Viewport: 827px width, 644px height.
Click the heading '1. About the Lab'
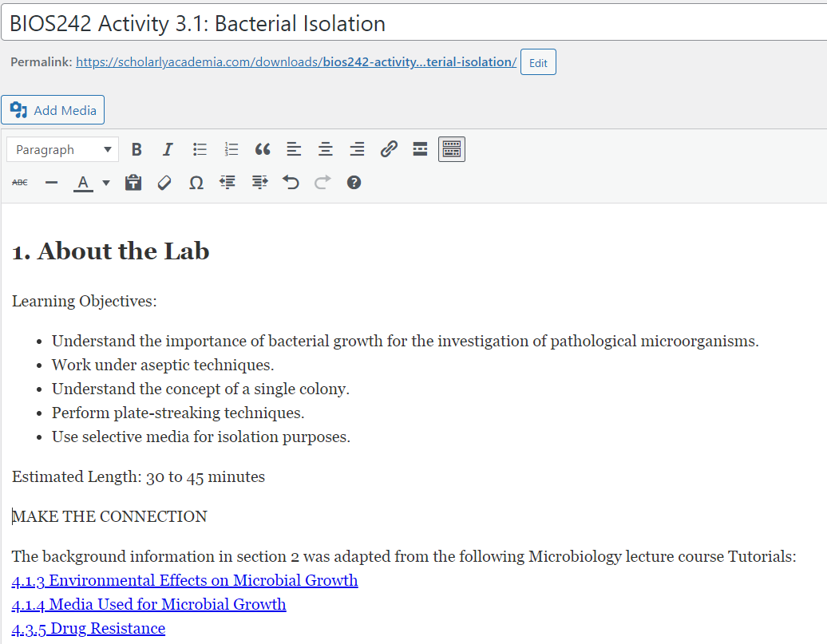[x=111, y=251]
